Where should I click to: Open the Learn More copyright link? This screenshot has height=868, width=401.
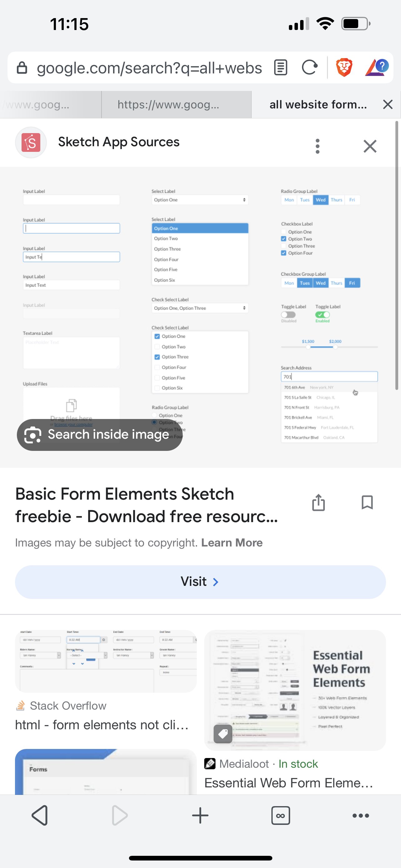(232, 543)
